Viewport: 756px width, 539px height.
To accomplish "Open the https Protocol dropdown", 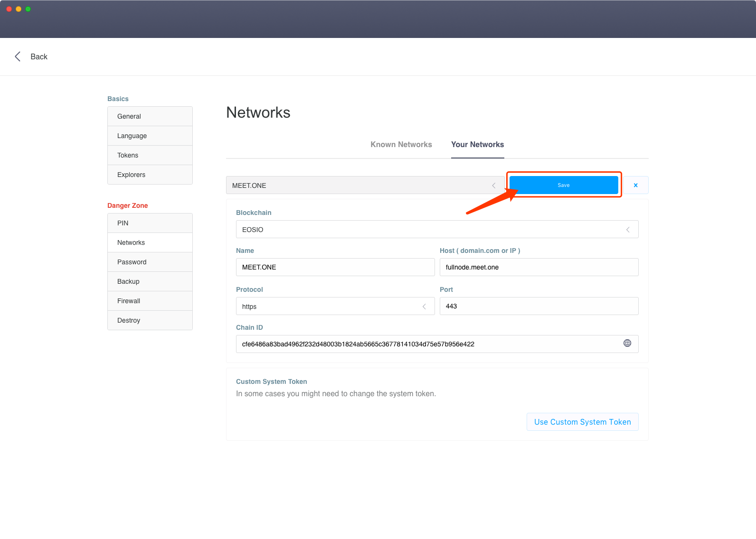I will (x=335, y=306).
